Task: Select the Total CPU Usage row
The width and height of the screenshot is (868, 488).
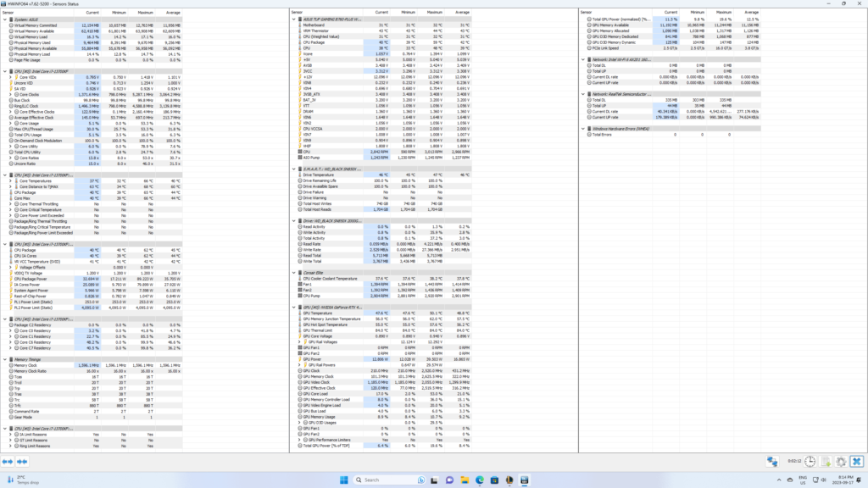Action: click(92, 135)
